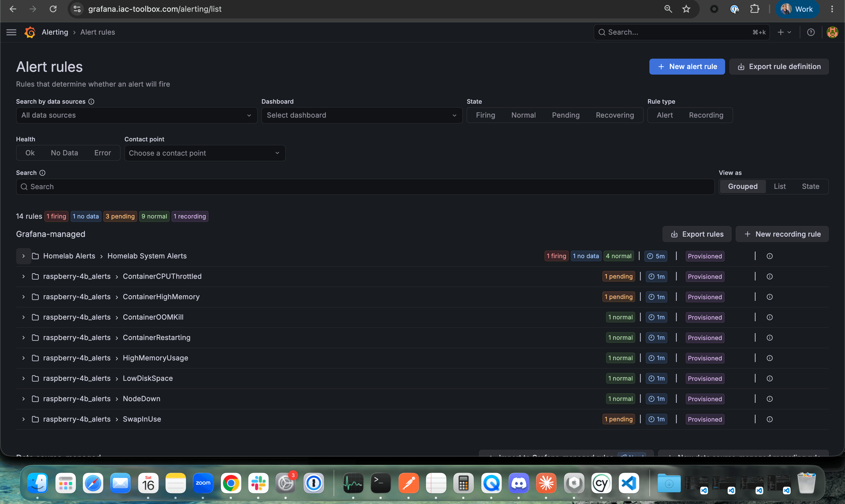Open the Chrome three-dot menu
Viewport: 845px width, 504px height.
[x=832, y=9]
